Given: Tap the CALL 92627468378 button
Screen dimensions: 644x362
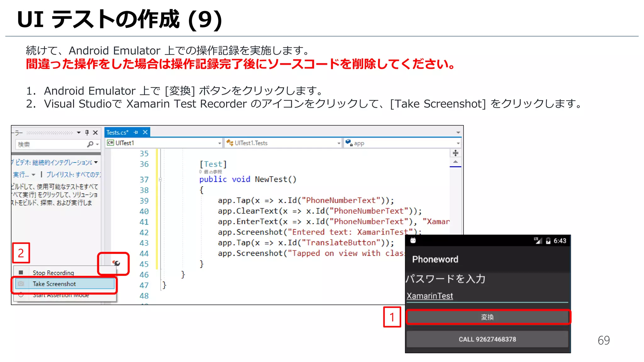Looking at the screenshot, I should click(x=487, y=339).
